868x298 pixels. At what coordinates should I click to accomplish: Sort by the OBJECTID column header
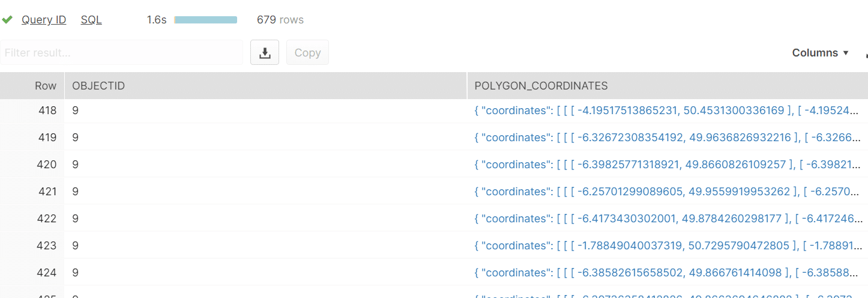coord(265,86)
